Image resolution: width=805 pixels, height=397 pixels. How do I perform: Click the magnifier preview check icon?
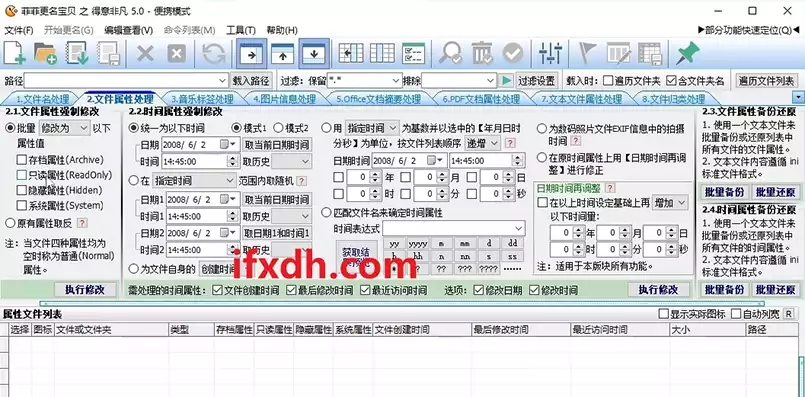pyautogui.click(x=451, y=53)
